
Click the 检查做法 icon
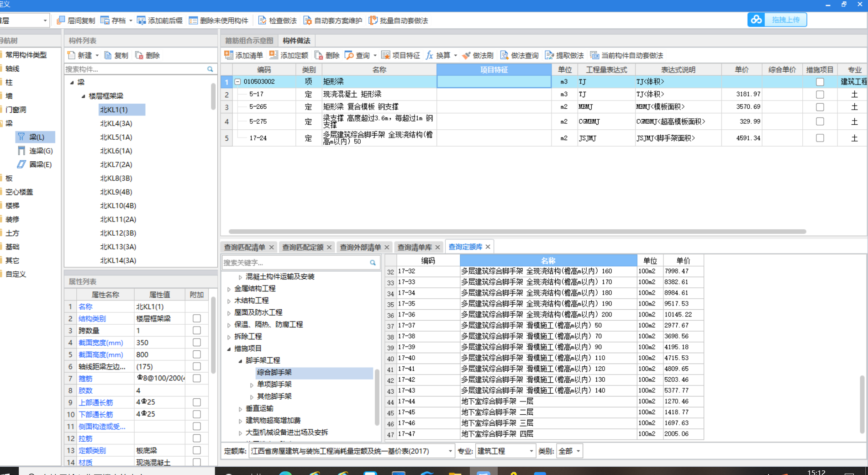[x=262, y=21]
